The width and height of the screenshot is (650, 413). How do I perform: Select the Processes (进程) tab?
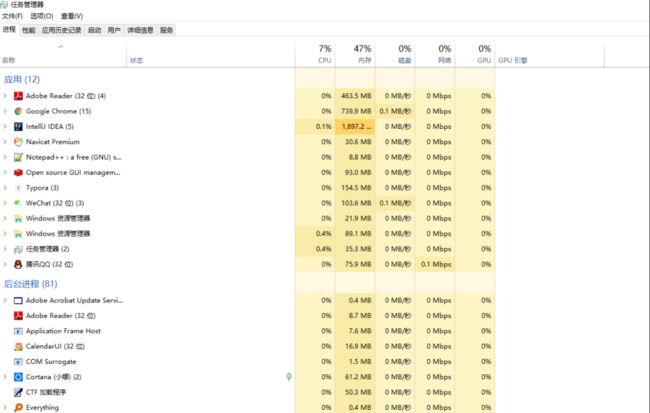9,29
